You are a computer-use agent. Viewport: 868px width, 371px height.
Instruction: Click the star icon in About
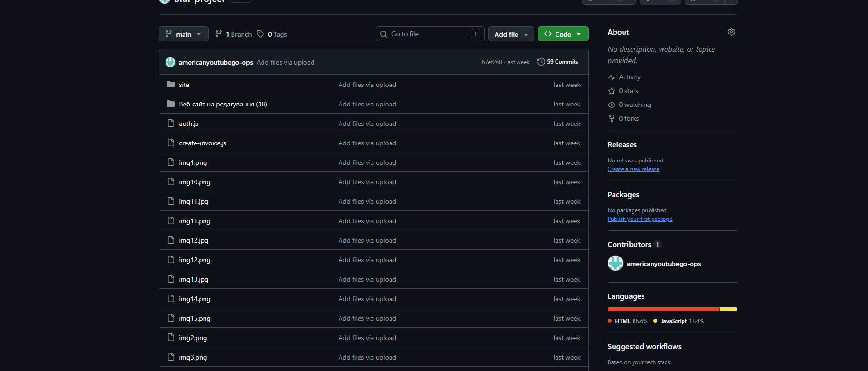pos(612,91)
